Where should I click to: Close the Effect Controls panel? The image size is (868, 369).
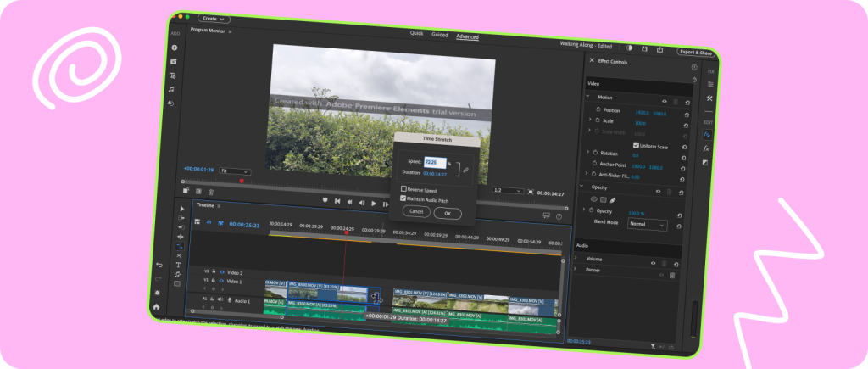591,60
